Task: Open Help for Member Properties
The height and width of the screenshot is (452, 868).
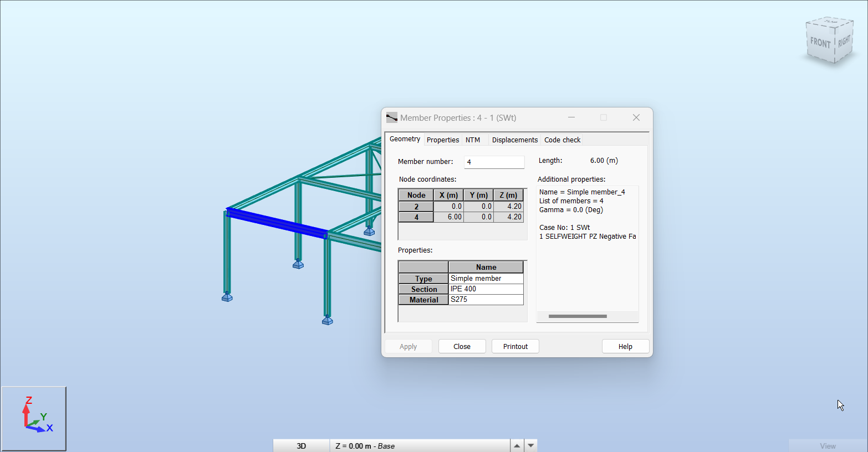Action: click(625, 347)
